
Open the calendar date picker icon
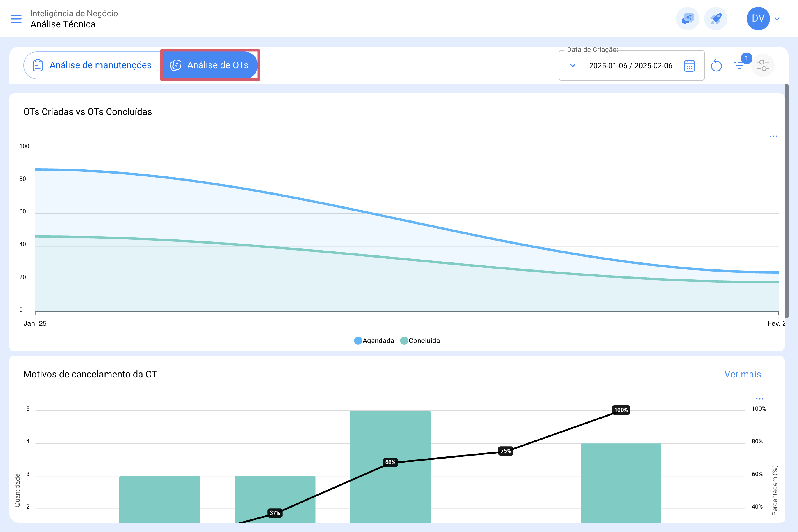pyautogui.click(x=689, y=66)
